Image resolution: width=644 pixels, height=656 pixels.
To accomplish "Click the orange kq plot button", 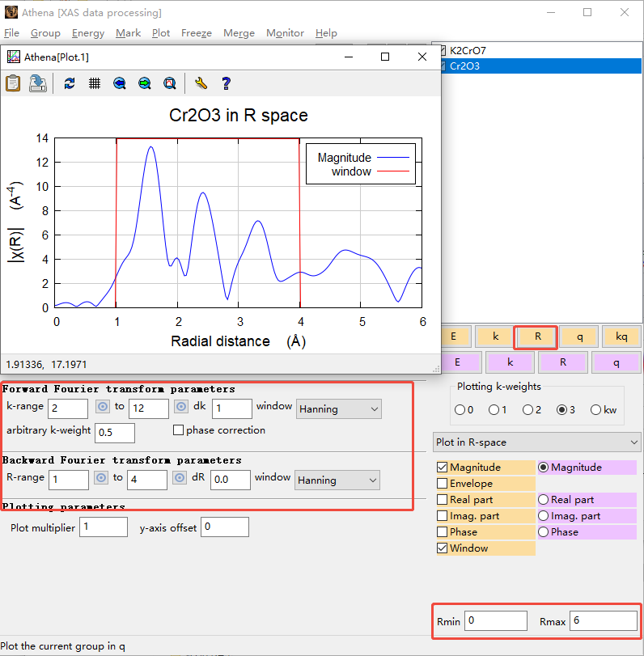I will 621,336.
